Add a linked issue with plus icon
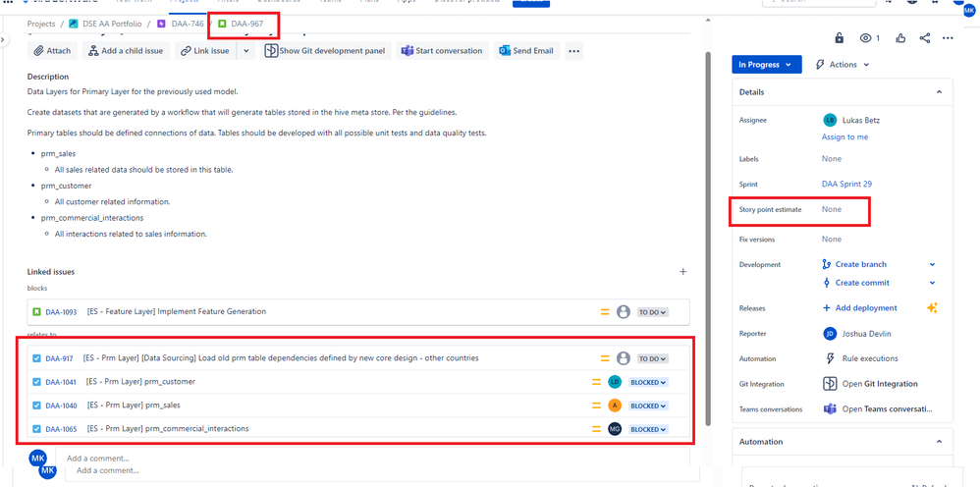 [x=683, y=271]
